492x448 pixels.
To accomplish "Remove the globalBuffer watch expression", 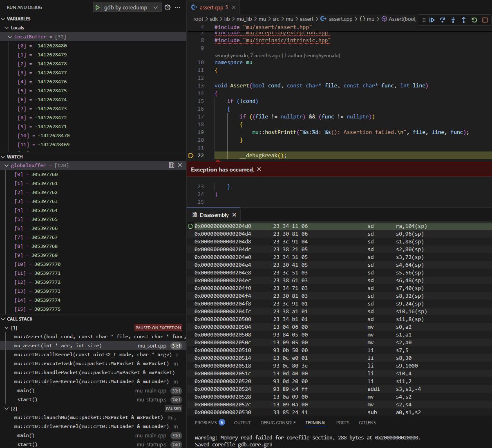I will point(180,165).
